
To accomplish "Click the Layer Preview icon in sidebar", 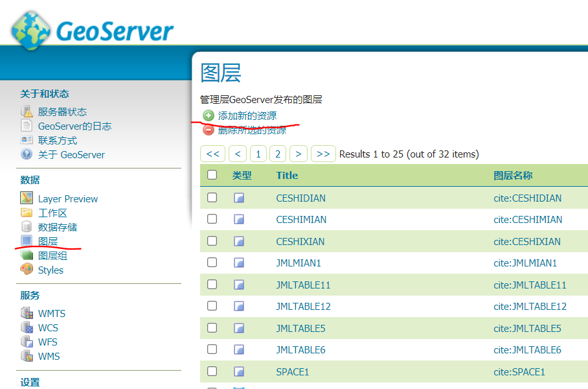I will pyautogui.click(x=27, y=198).
